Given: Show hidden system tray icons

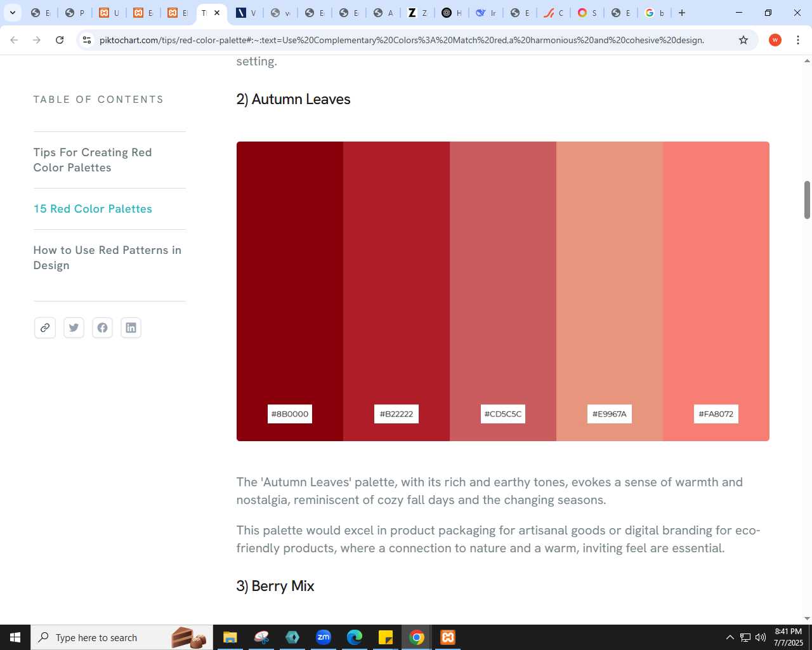Looking at the screenshot, I should [730, 637].
